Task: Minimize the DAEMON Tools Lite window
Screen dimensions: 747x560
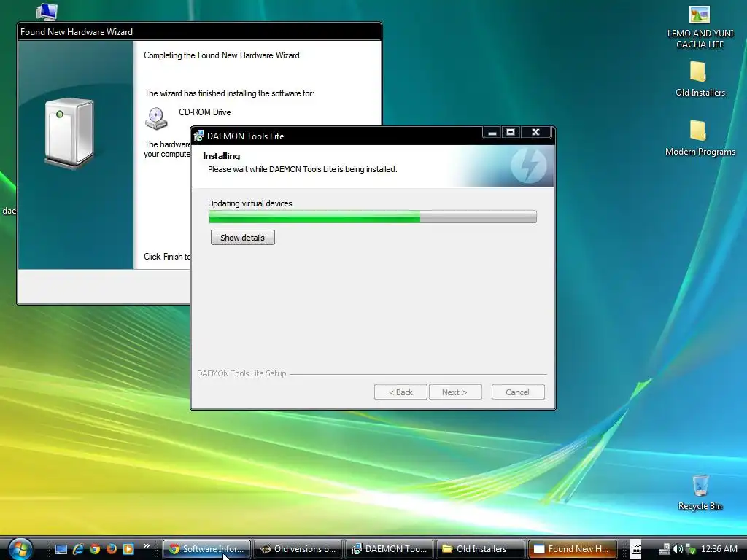Action: point(492,133)
